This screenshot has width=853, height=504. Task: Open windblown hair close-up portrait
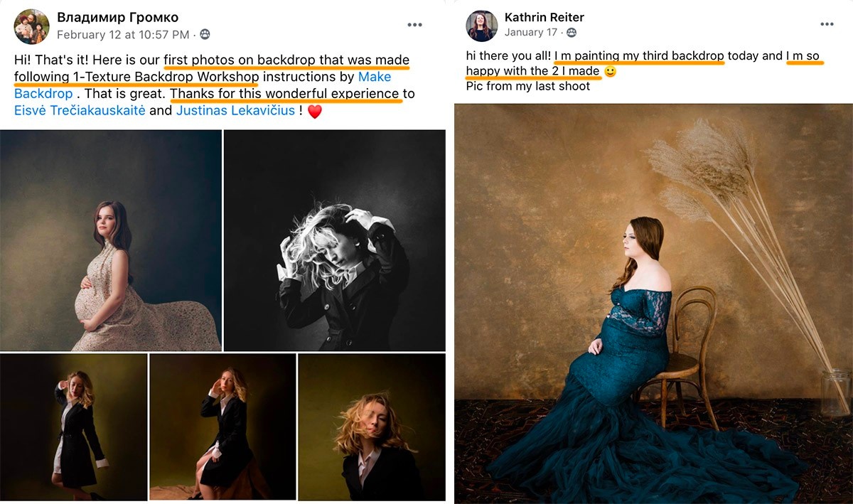tap(371, 427)
